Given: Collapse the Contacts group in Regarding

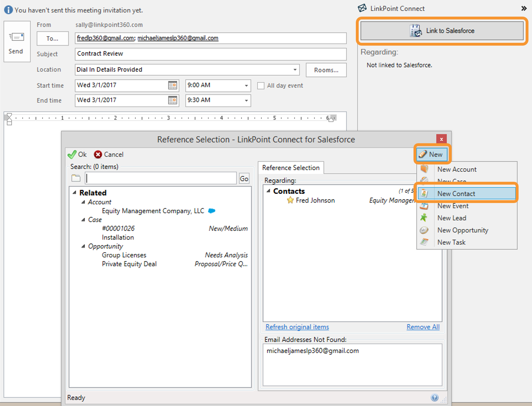Looking at the screenshot, I should (268, 191).
